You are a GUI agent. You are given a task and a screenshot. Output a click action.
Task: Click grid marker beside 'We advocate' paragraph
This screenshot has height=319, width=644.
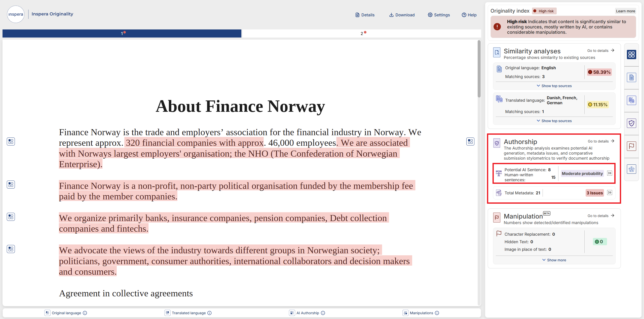coord(11,249)
